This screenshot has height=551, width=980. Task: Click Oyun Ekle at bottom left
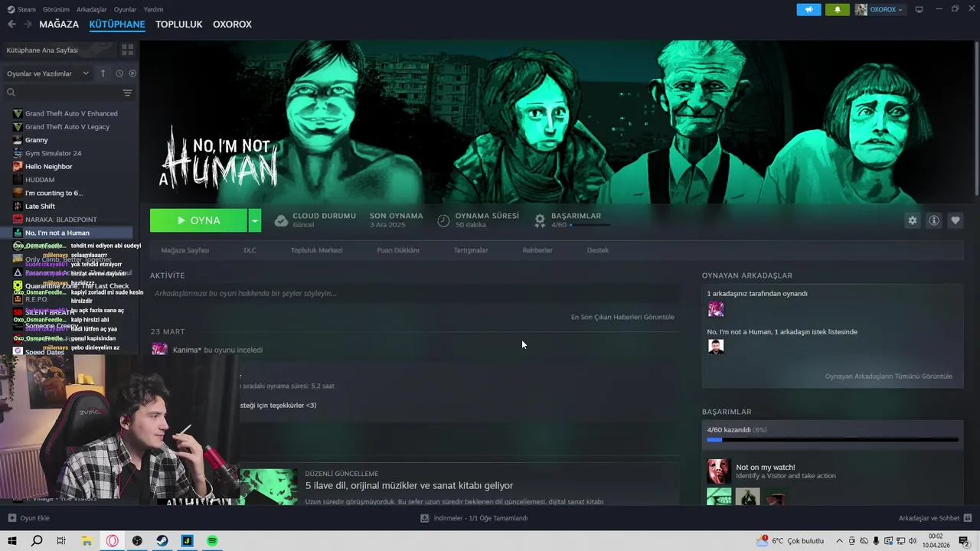point(28,518)
